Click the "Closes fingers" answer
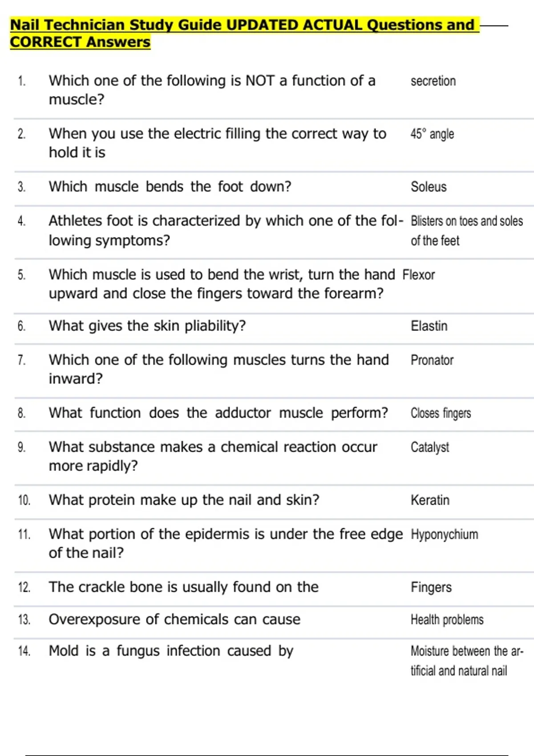Viewport: 534px width, 756px height. click(x=441, y=413)
